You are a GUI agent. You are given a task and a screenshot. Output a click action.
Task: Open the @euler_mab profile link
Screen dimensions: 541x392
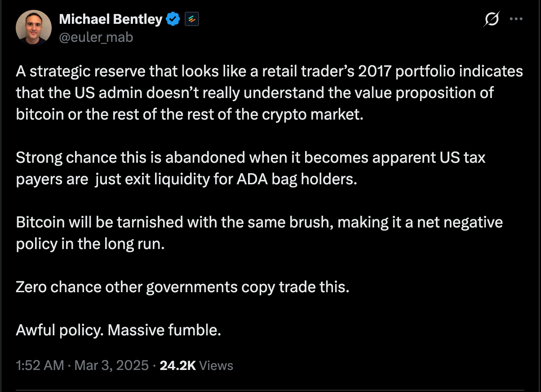pyautogui.click(x=97, y=37)
